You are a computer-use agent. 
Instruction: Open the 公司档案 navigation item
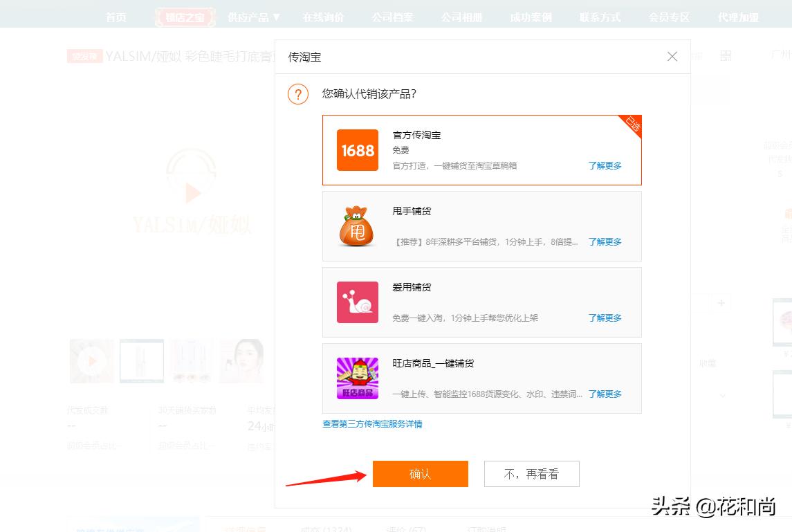(x=392, y=17)
